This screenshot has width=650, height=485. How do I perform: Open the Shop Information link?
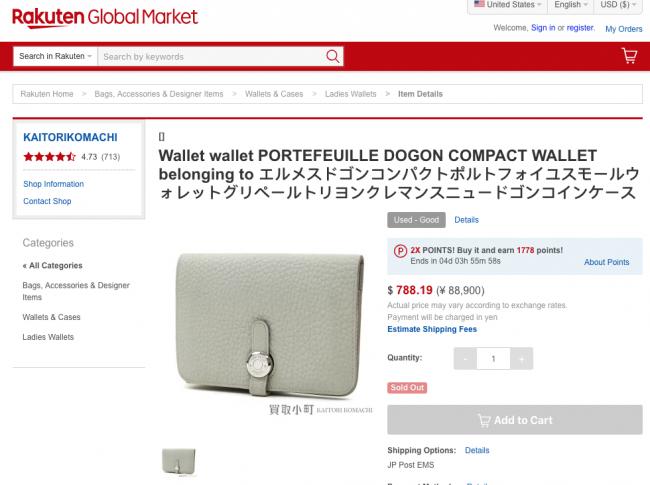[x=53, y=184]
